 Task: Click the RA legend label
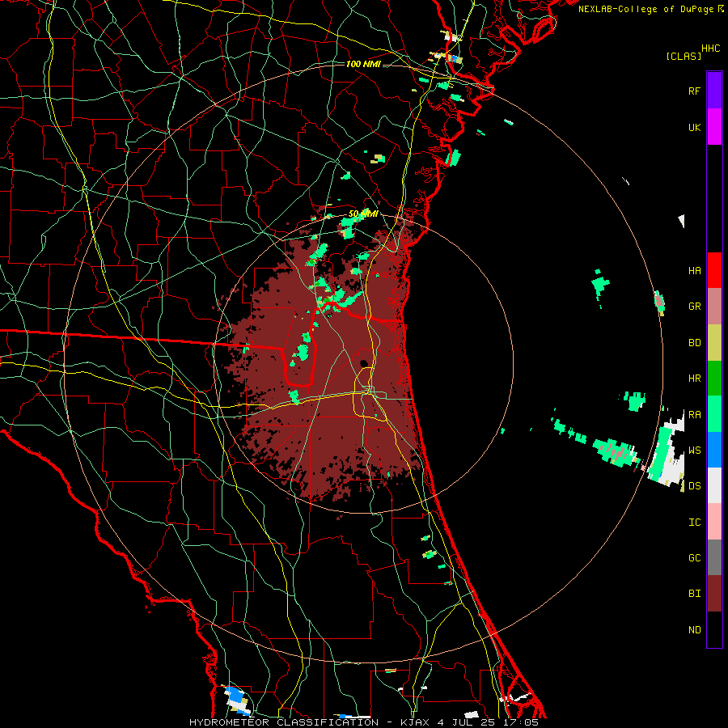694,415
